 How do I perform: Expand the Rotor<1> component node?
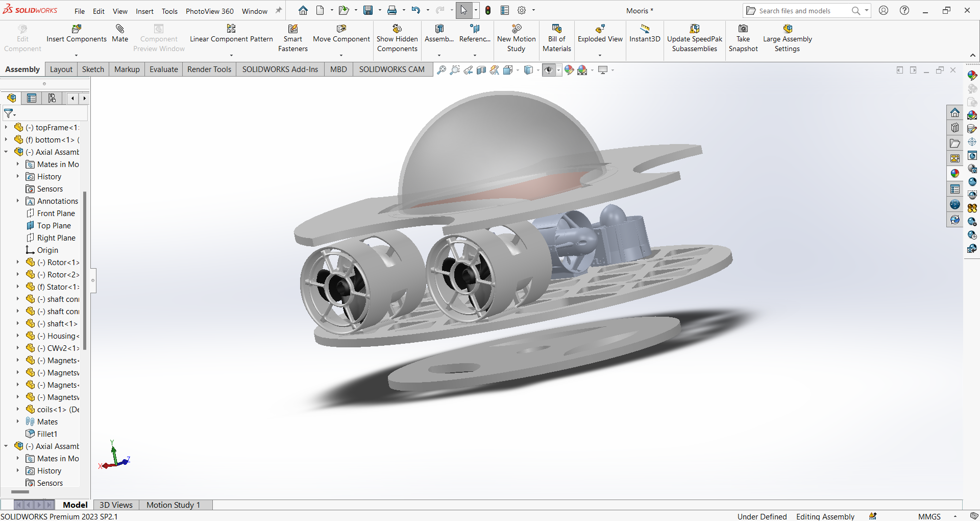click(18, 263)
